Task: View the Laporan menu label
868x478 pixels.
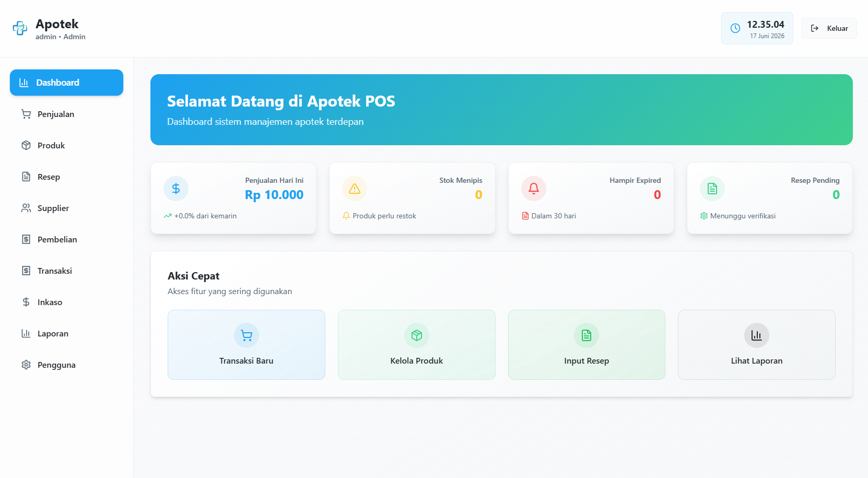Action: coord(53,333)
